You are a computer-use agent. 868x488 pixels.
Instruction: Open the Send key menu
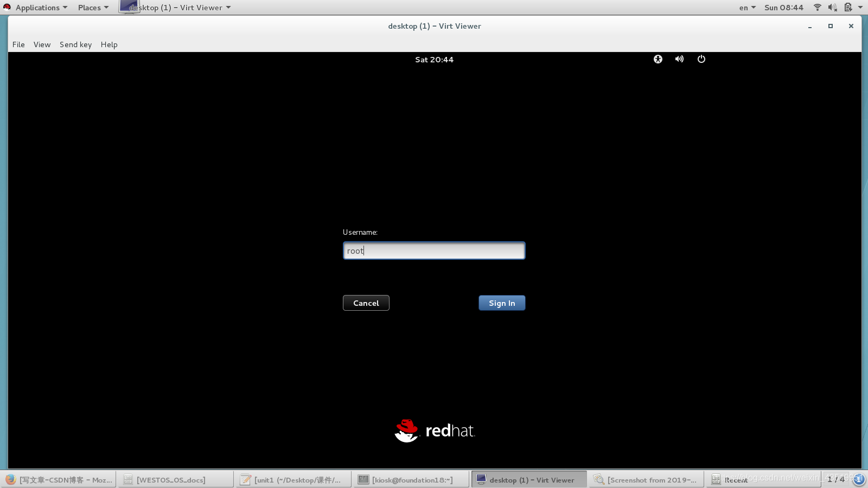coord(75,44)
